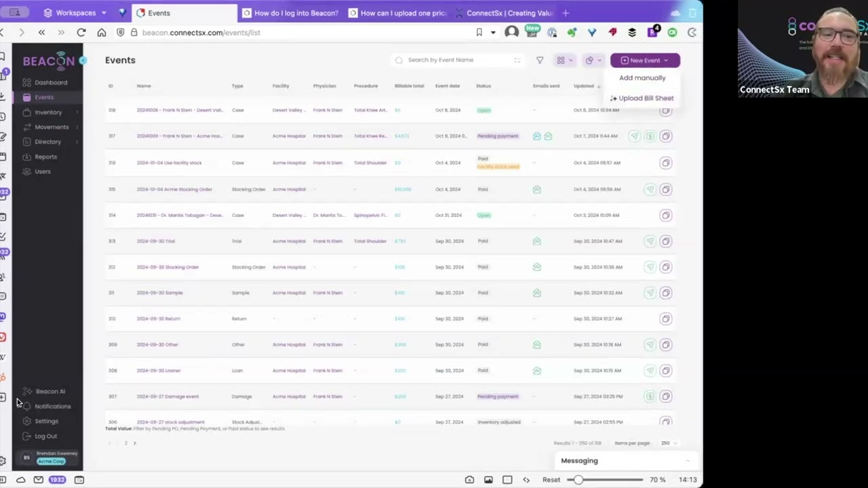Open the Workspaces dropdown
Viewport: 868px width, 488px height.
[75, 13]
